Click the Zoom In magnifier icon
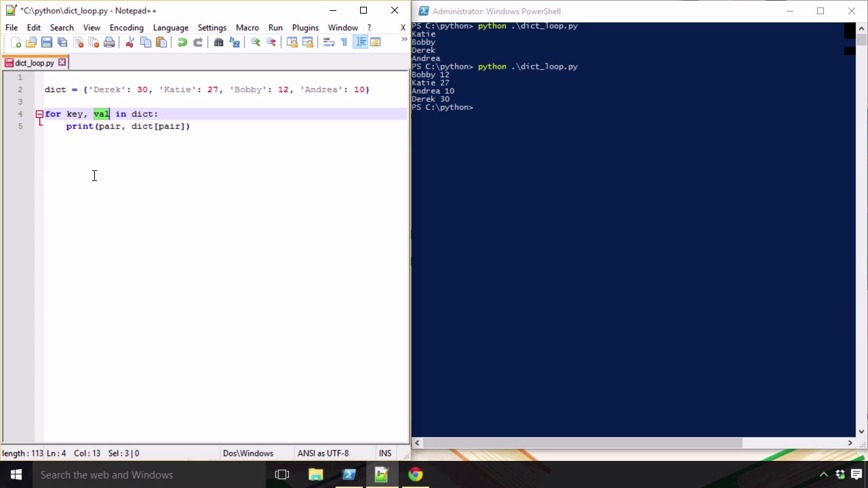Viewport: 868px width, 488px height. [255, 42]
